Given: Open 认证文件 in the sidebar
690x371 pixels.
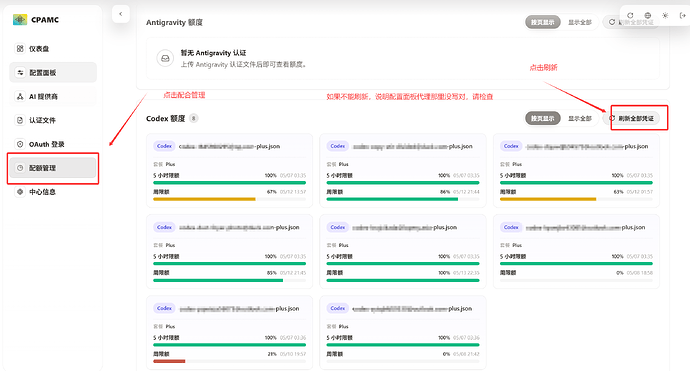Looking at the screenshot, I should [x=53, y=120].
